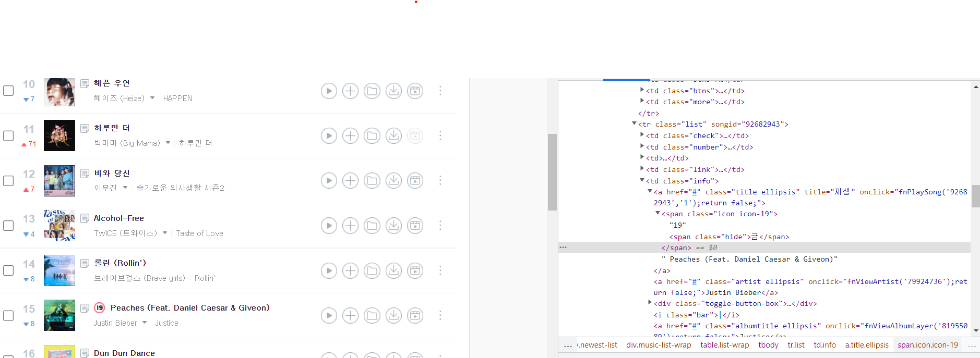Open the artist dropdown next to Justin Bieber
980x358 pixels.
145,323
